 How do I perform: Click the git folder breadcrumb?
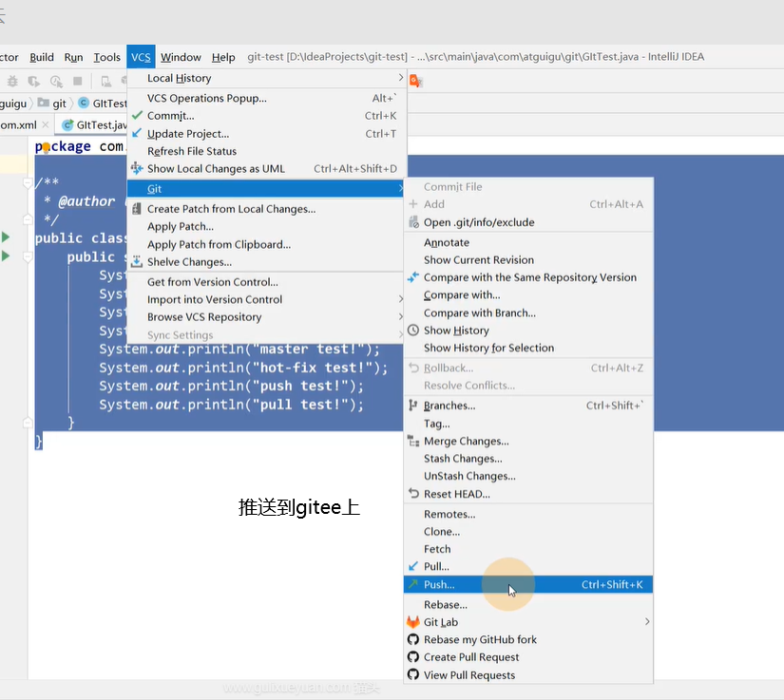(x=52, y=104)
